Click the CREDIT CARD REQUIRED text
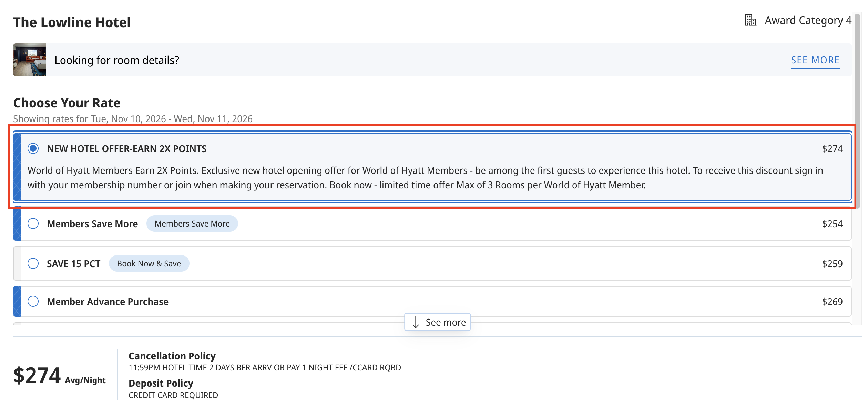 [173, 395]
